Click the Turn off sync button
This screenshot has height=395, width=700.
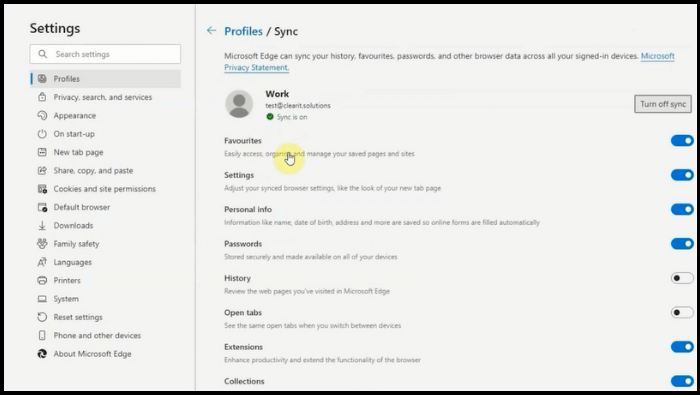pos(662,104)
